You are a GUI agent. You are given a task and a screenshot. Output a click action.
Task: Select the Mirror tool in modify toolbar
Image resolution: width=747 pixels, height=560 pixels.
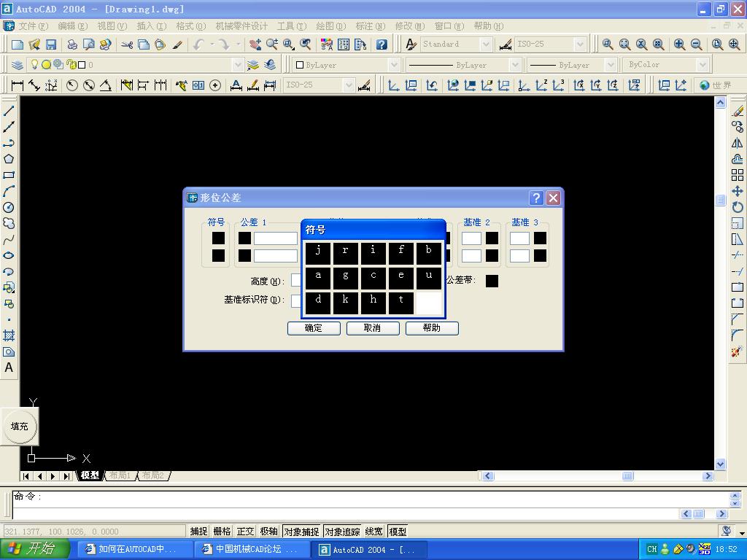click(x=738, y=143)
